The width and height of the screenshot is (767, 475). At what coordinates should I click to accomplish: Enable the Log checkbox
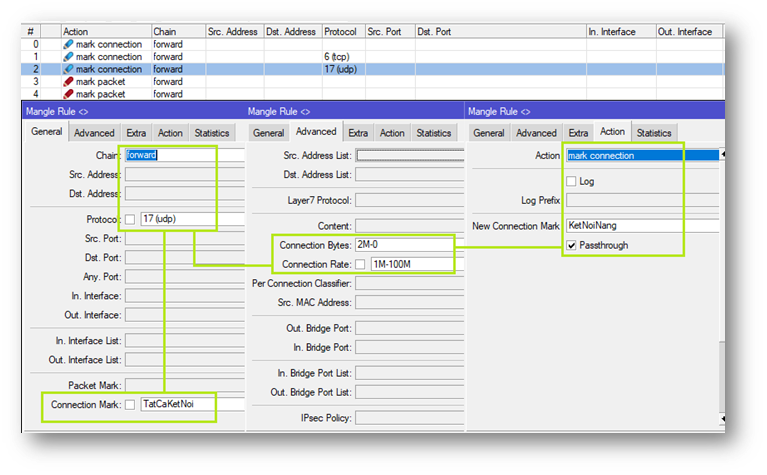571,181
